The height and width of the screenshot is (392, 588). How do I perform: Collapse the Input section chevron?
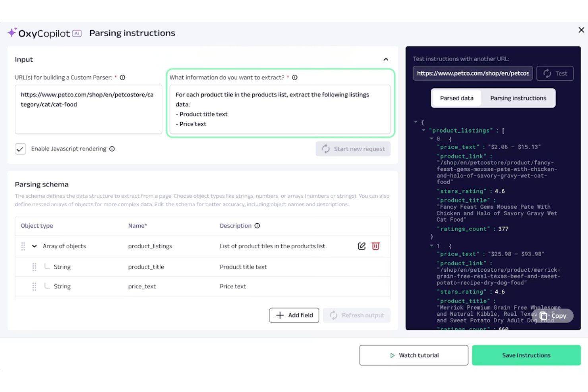(x=386, y=59)
